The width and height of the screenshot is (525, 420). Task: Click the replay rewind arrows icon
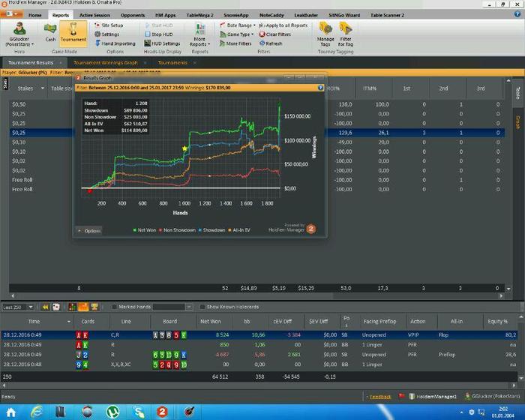(x=45, y=307)
